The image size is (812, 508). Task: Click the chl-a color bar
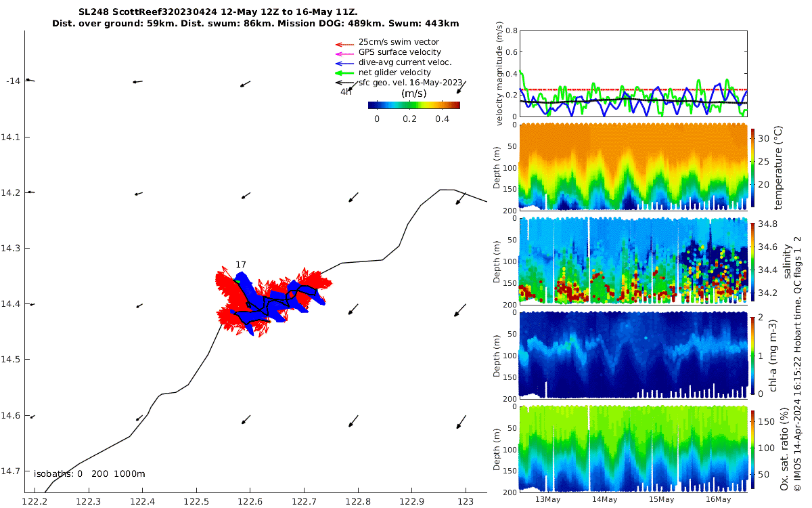click(754, 354)
